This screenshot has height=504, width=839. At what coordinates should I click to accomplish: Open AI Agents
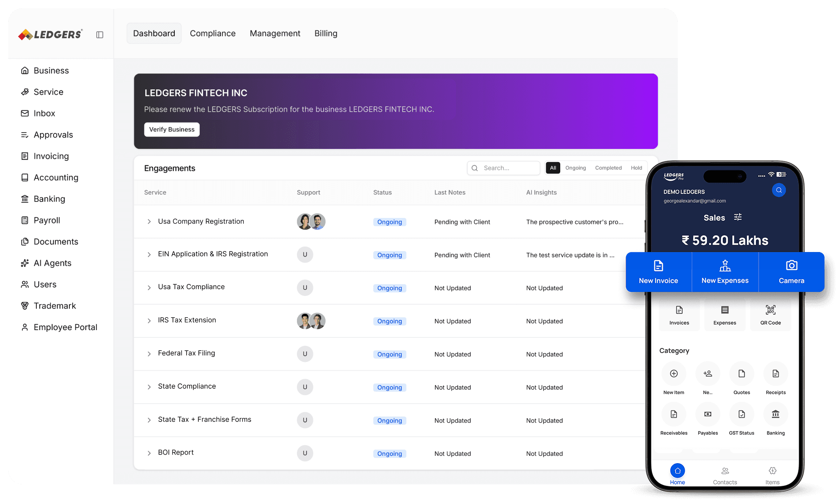tap(46, 262)
